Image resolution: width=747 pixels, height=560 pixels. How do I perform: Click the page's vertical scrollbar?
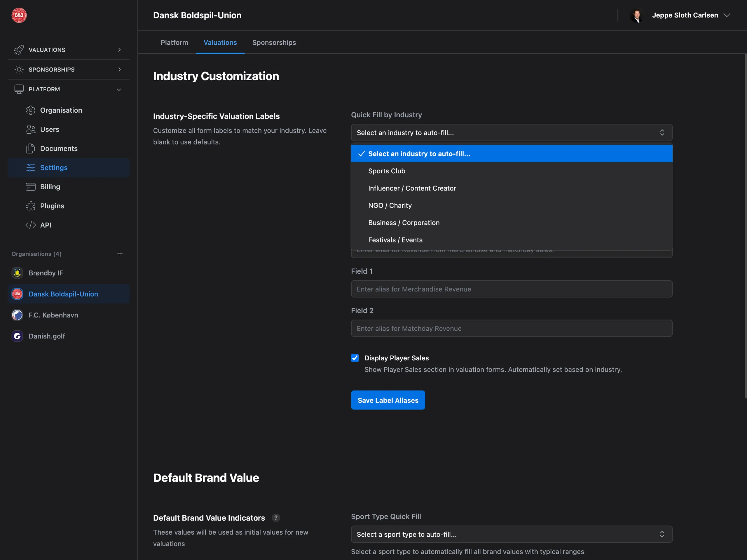click(745, 226)
